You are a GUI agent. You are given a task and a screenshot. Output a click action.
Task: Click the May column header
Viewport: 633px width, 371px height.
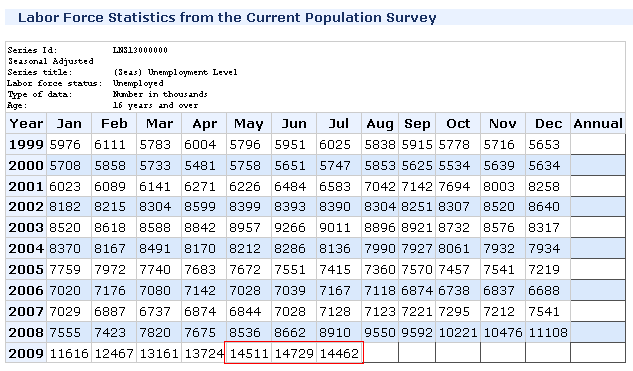pos(249,124)
